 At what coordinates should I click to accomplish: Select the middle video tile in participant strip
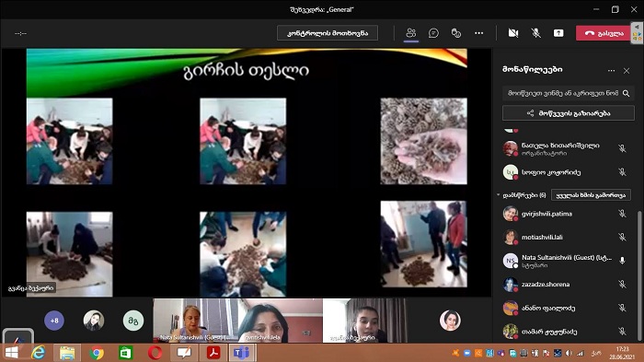click(x=281, y=321)
